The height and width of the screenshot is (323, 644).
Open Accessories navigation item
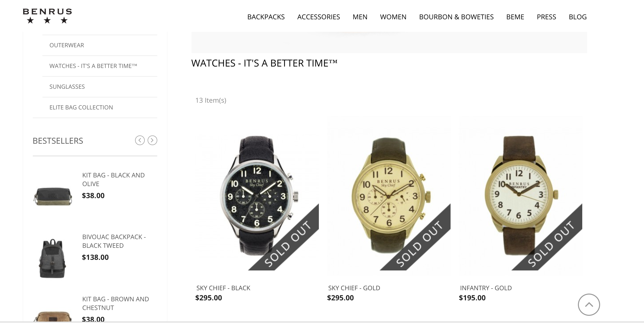318,17
